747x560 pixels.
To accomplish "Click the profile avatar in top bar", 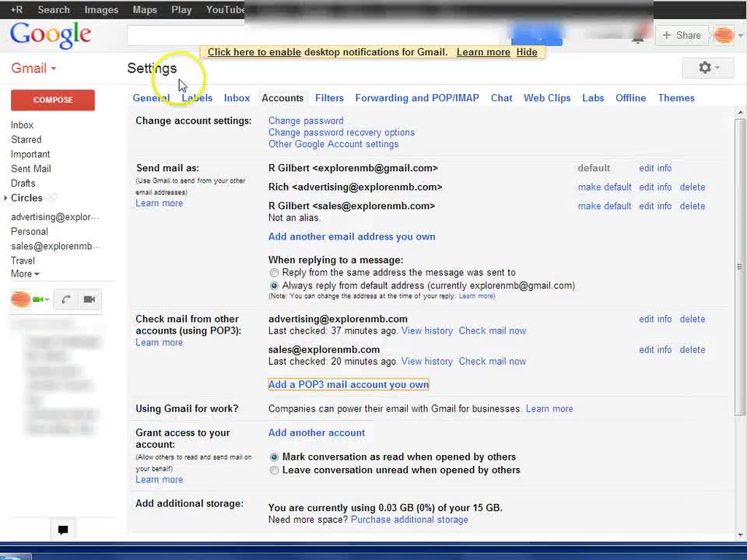I will pyautogui.click(x=724, y=36).
